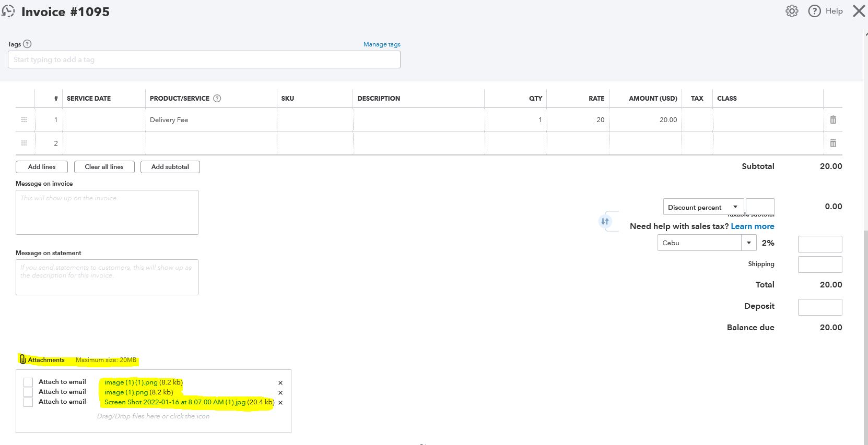This screenshot has height=445, width=868.
Task: Click the paperclip Attachments icon
Action: [22, 359]
